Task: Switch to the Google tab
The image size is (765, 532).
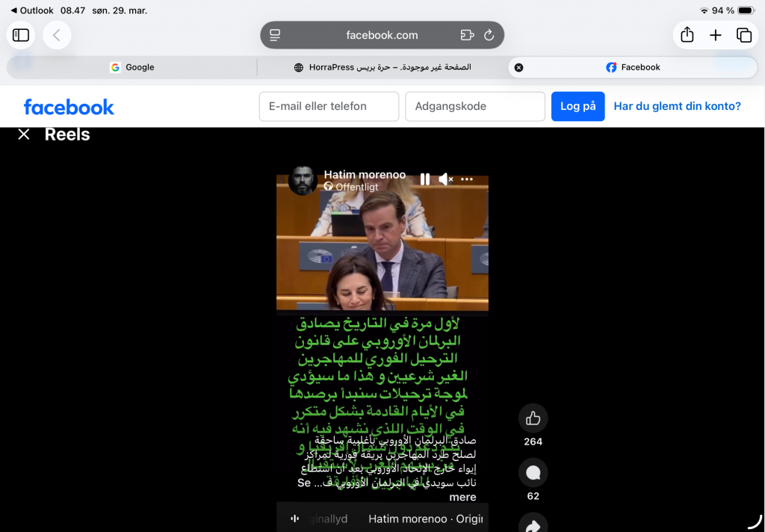Action: [132, 67]
